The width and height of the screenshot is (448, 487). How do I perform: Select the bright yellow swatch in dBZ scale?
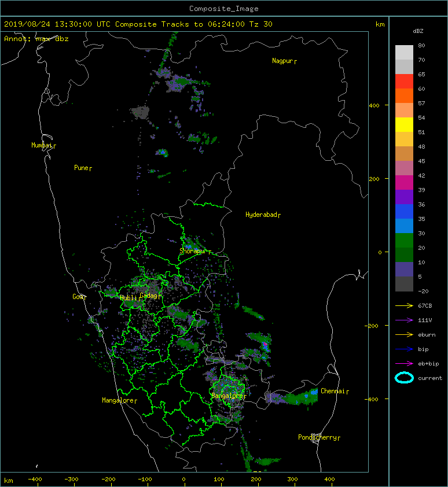click(404, 124)
